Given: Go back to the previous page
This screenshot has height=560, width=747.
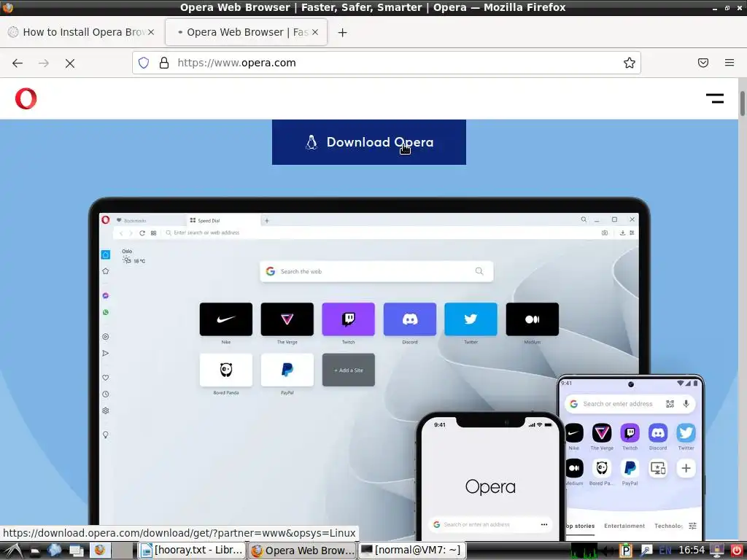Looking at the screenshot, I should (18, 63).
